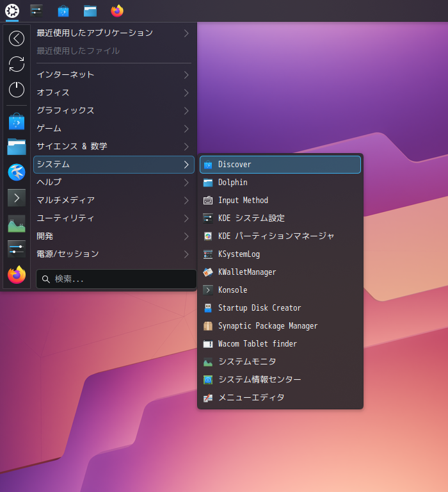The image size is (448, 492).
Task: Open the 電源/セッション menu category
Action: click(114, 254)
